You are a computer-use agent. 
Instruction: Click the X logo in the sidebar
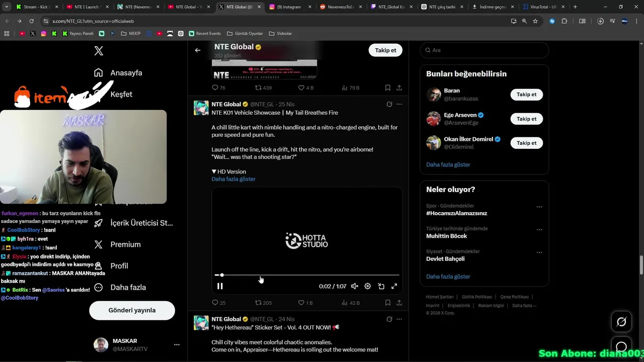pos(99,51)
